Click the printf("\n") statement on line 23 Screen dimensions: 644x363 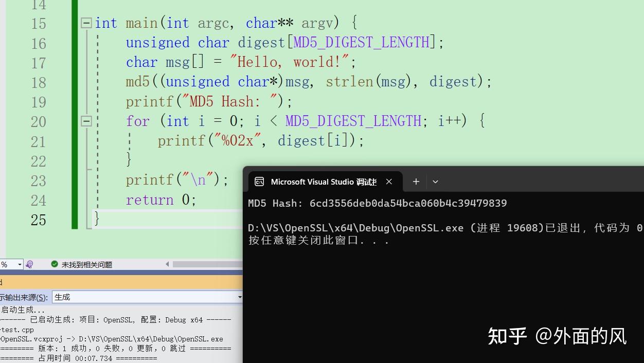click(x=177, y=179)
